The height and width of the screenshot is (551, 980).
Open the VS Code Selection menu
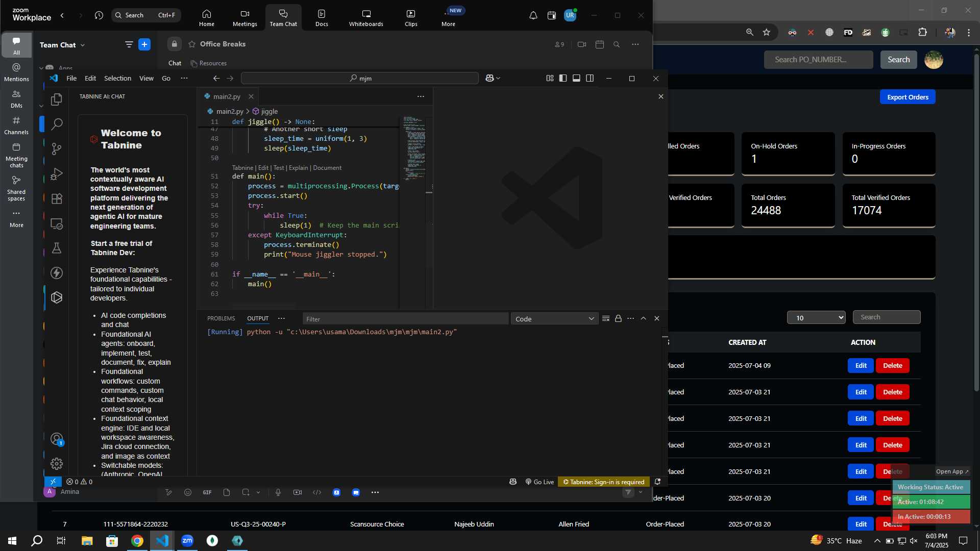click(117, 78)
